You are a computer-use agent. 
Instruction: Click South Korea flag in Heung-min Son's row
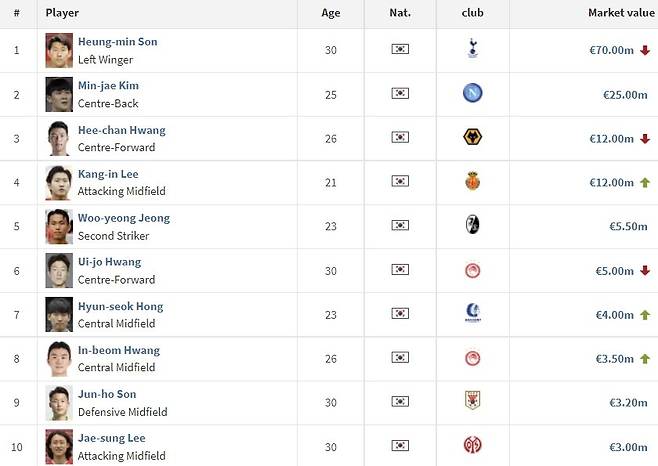400,49
